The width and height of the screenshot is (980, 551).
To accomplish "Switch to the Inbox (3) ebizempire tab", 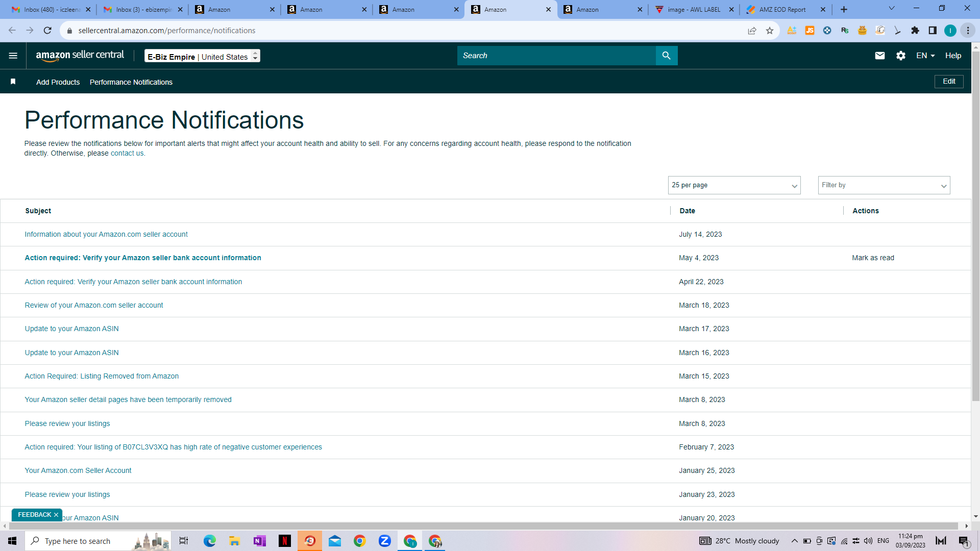I will tap(143, 10).
